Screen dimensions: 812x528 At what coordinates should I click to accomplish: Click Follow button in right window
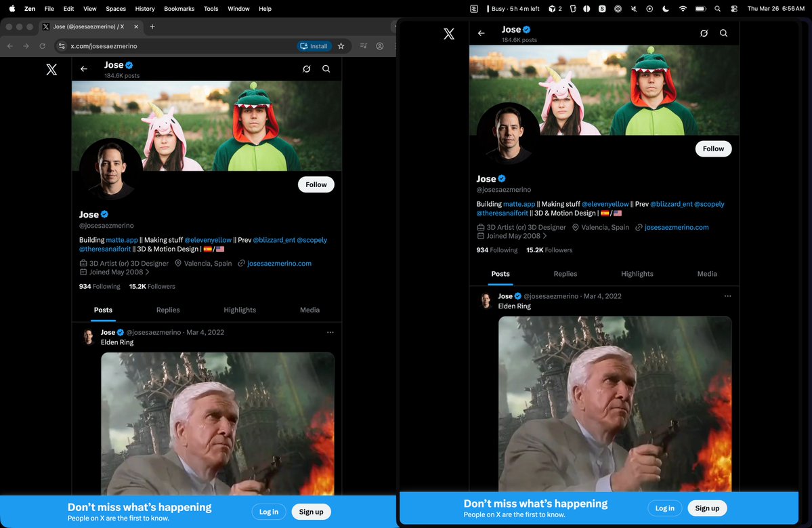point(713,148)
